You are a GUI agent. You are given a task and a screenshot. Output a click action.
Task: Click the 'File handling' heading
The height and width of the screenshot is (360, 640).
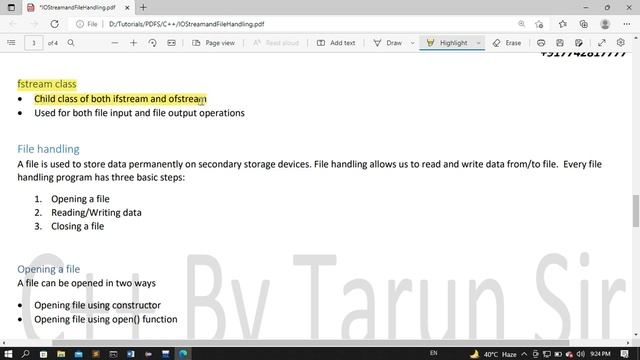coord(48,149)
